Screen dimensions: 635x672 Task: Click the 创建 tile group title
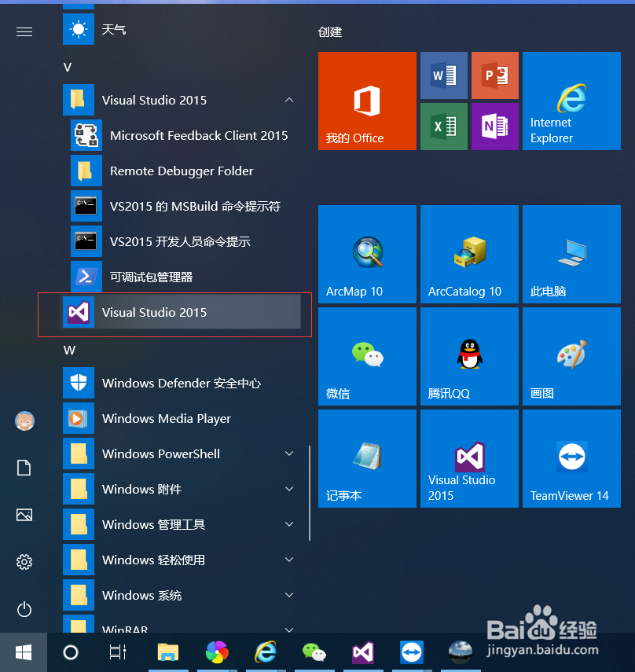330,32
